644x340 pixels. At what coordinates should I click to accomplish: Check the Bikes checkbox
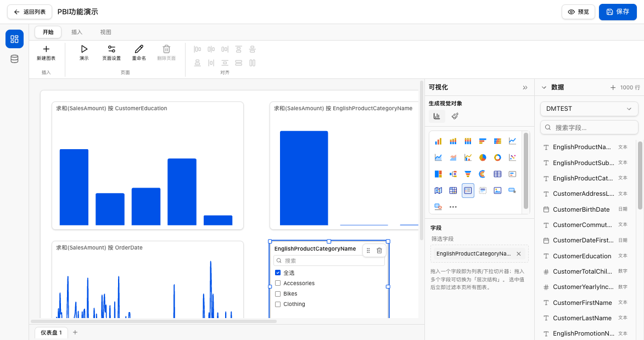point(278,293)
